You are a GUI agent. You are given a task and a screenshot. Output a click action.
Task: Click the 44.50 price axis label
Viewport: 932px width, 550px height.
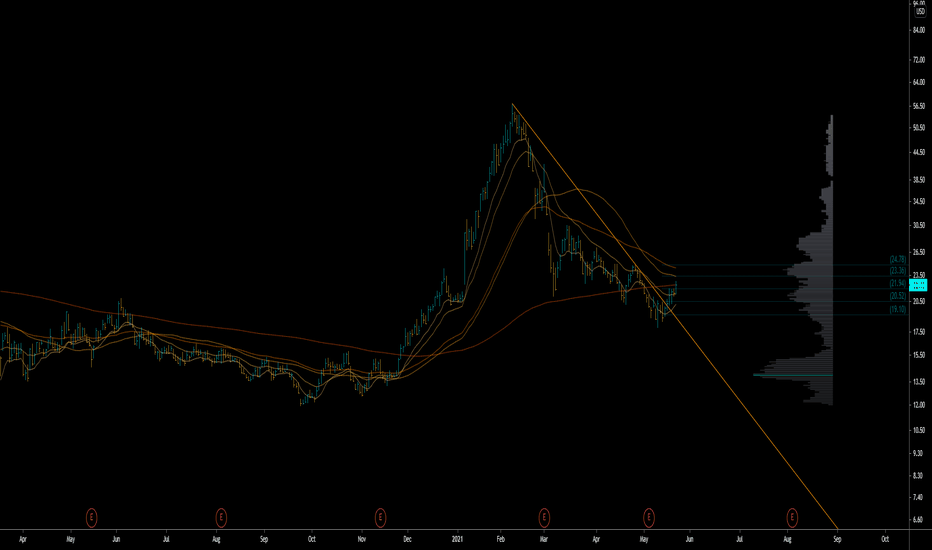point(919,153)
